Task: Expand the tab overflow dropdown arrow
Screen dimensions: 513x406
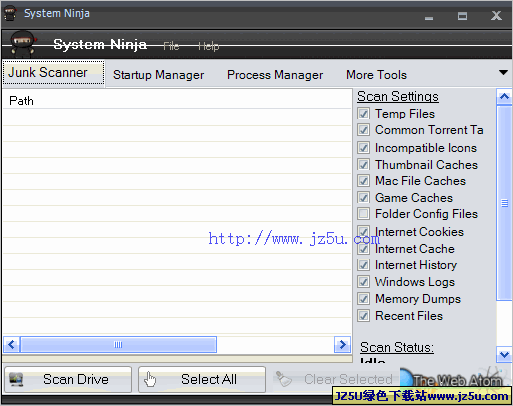Action: point(503,72)
